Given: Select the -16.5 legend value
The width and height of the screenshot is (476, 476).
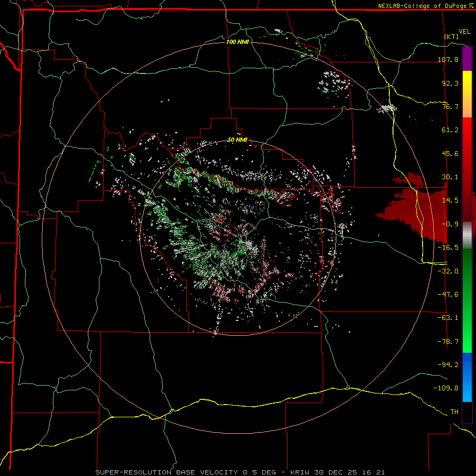Looking at the screenshot, I should (x=448, y=247).
